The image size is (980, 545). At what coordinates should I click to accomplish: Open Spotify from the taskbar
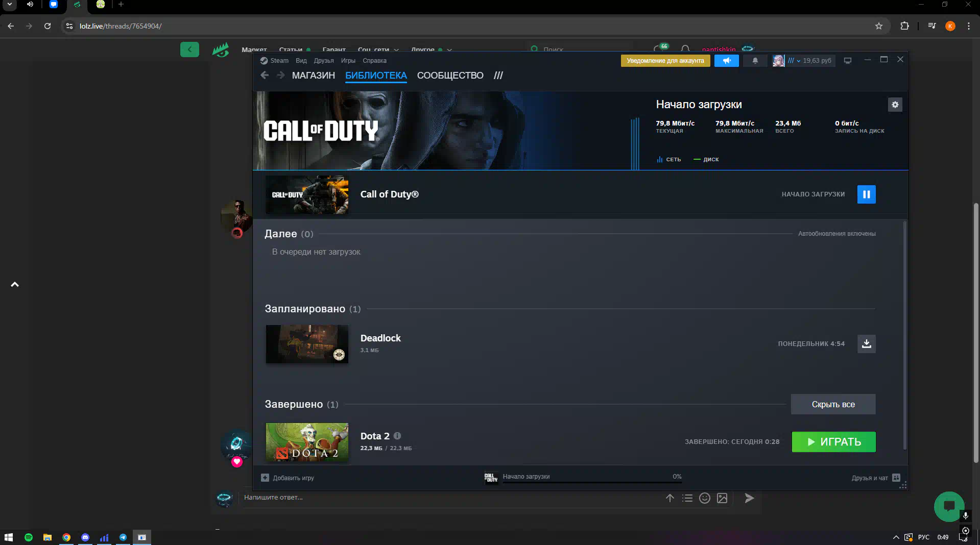click(29, 537)
